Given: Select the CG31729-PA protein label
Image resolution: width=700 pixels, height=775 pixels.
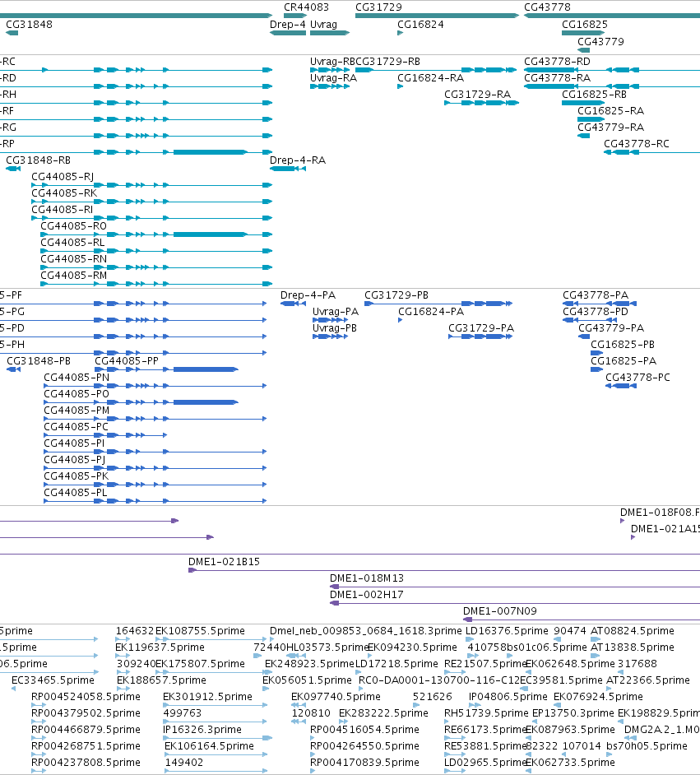Looking at the screenshot, I should [x=481, y=327].
